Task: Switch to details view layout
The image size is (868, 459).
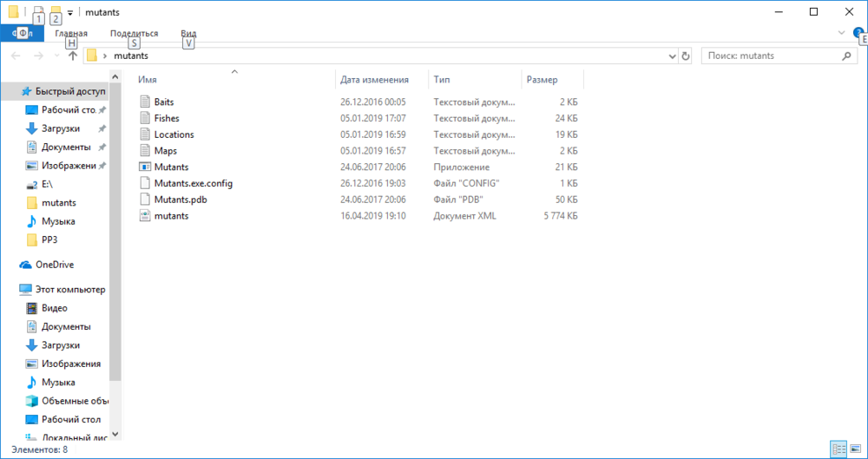Action: (838, 449)
